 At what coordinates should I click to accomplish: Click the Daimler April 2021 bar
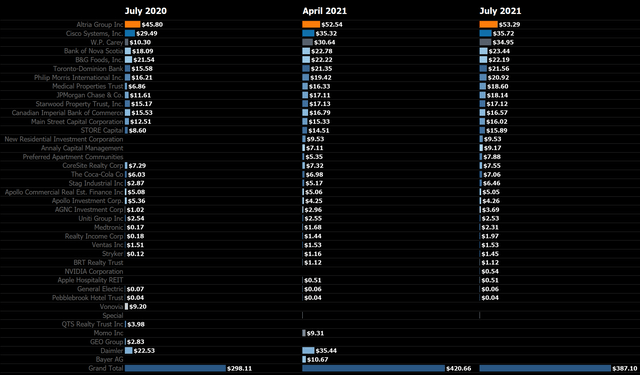coord(308,351)
